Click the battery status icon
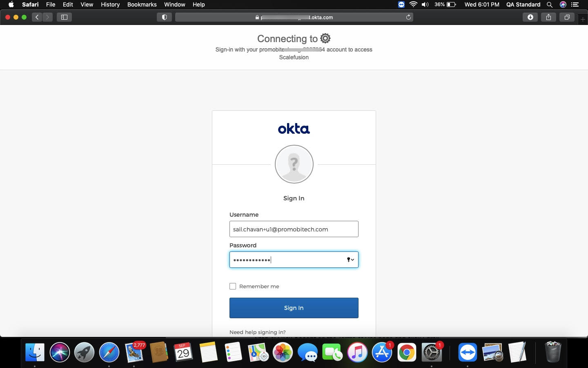588x368 pixels. [451, 4]
